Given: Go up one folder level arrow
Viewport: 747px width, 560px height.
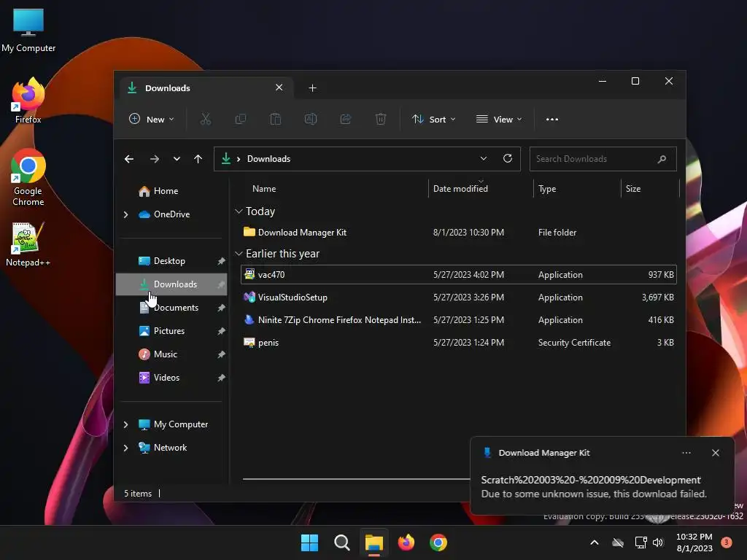Looking at the screenshot, I should 198,159.
